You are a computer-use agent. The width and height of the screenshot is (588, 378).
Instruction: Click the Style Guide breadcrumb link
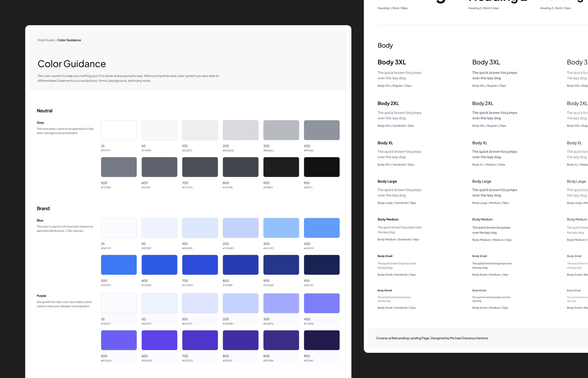click(46, 40)
